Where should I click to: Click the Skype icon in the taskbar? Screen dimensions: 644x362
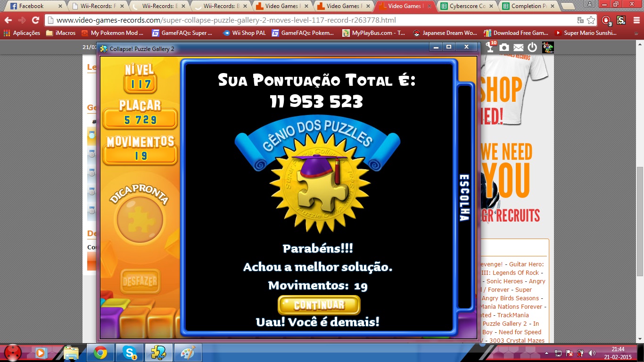(130, 353)
